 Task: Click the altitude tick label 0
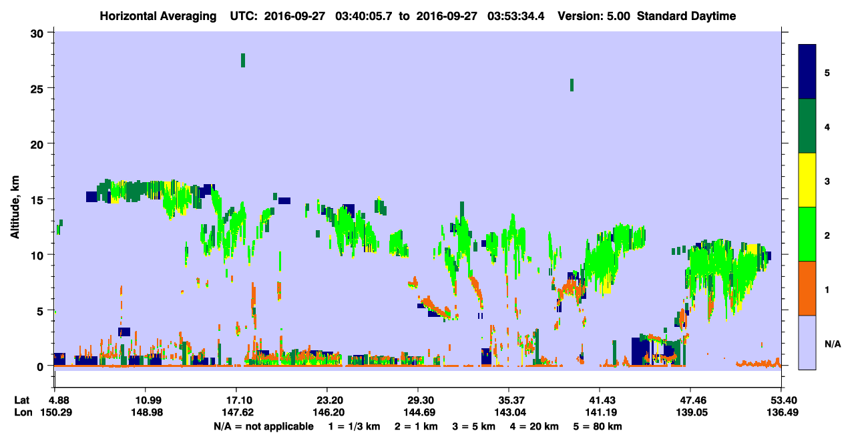pos(41,366)
